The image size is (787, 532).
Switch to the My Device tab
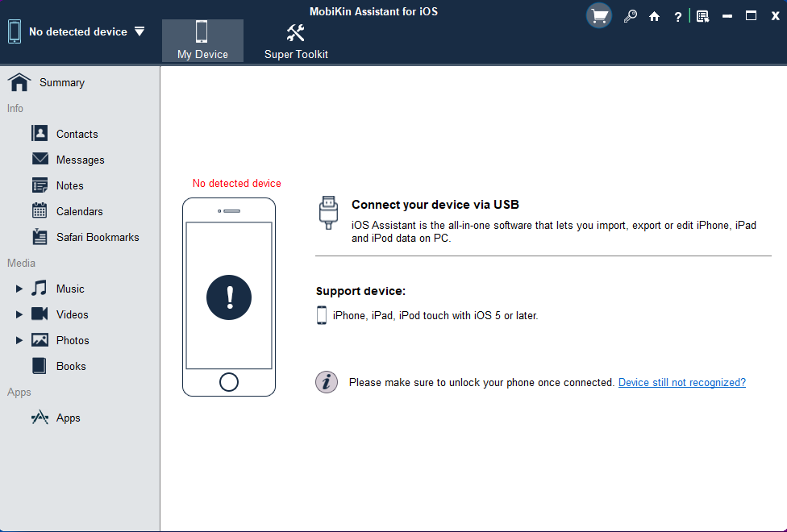click(x=202, y=40)
